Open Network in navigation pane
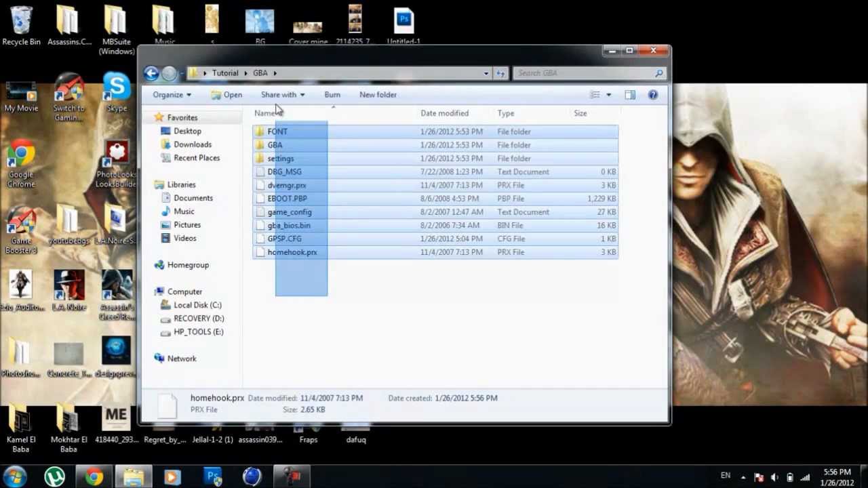The height and width of the screenshot is (488, 868). point(182,359)
